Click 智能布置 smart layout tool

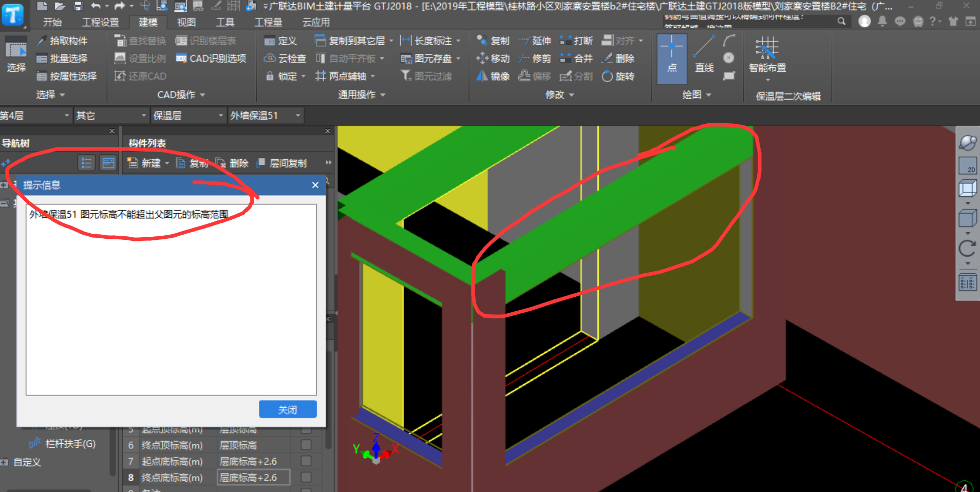767,55
